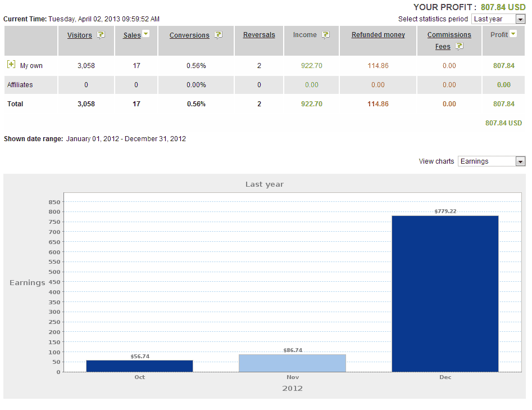Sort by the Visitors column header
This screenshot has height=410, width=532.
(x=79, y=35)
